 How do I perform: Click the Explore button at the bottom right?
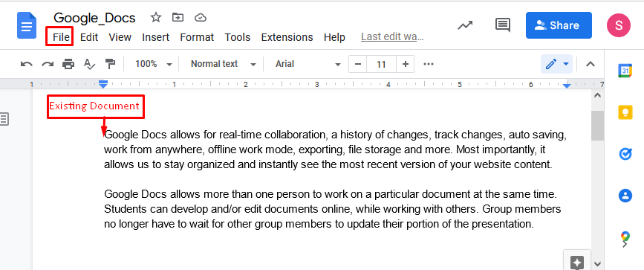[576, 261]
